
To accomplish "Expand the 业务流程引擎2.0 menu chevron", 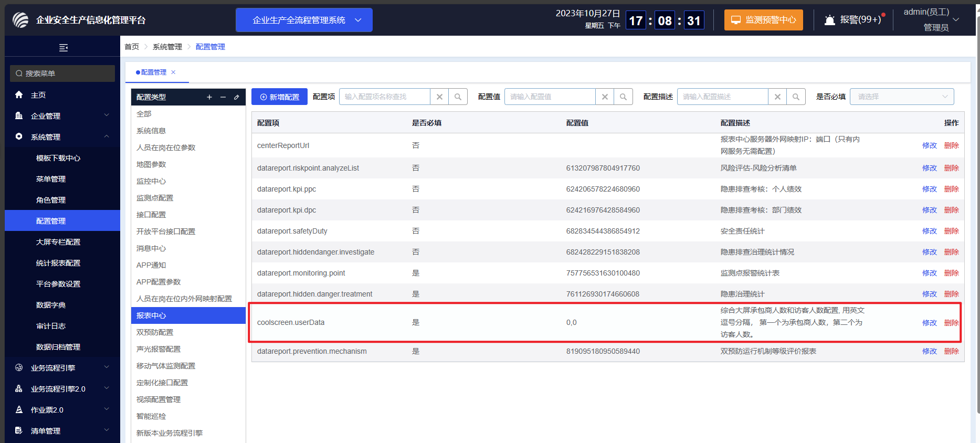I will pyautogui.click(x=107, y=388).
